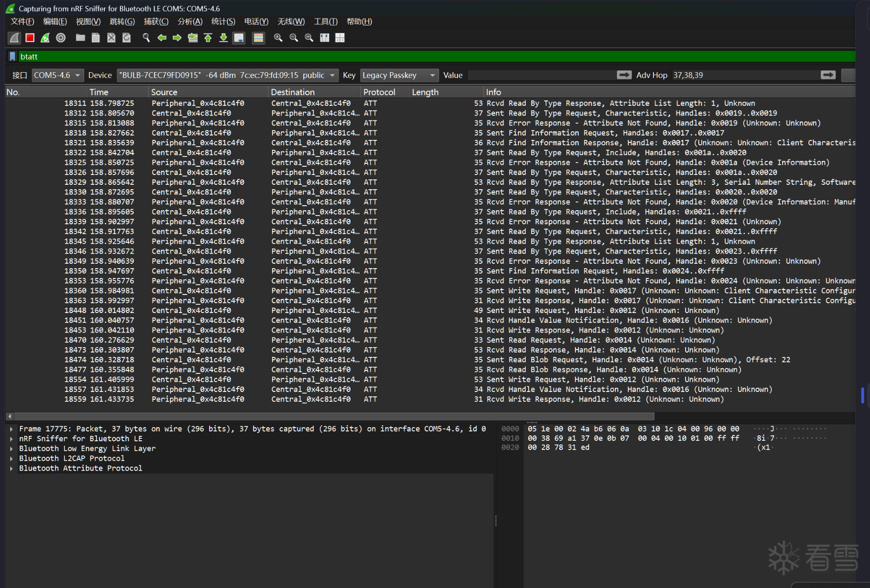Image resolution: width=870 pixels, height=588 pixels.
Task: Open the BULB-7CEC79FD0915 device dropdown
Action: tap(227, 75)
